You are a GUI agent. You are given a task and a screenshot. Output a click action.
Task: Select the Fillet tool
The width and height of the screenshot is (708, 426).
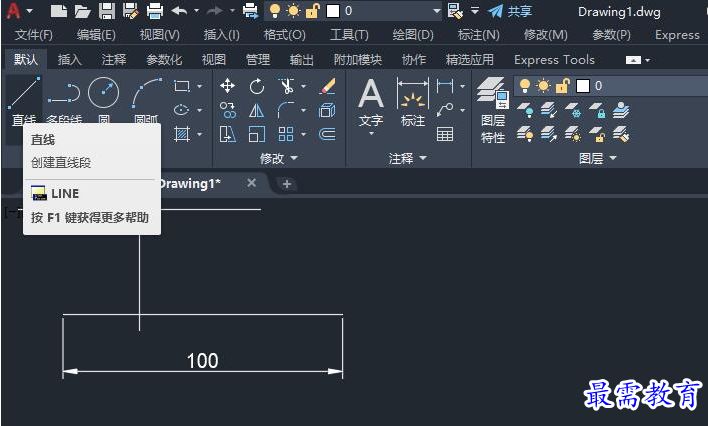pos(286,110)
